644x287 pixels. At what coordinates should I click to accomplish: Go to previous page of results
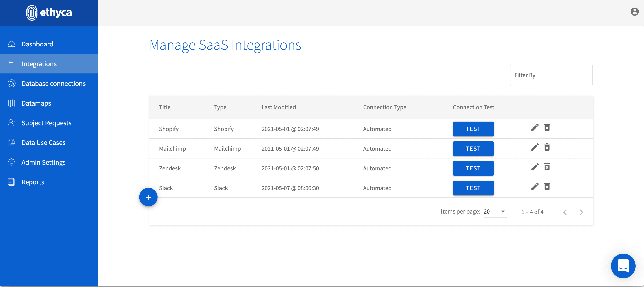point(565,212)
